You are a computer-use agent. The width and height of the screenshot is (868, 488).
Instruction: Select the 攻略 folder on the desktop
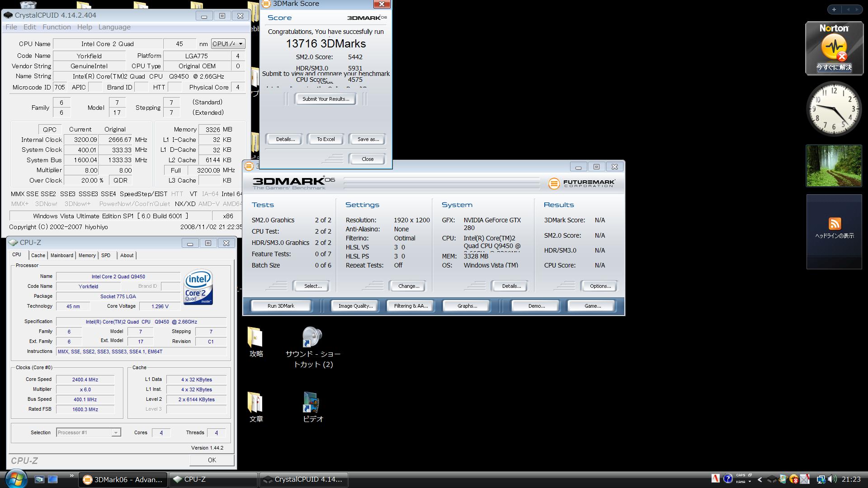tap(256, 343)
